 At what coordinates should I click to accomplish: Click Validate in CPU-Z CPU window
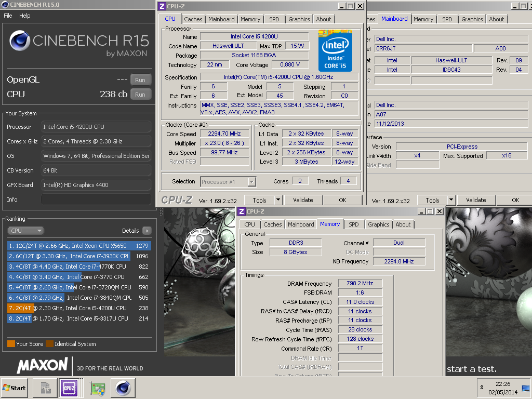303,200
